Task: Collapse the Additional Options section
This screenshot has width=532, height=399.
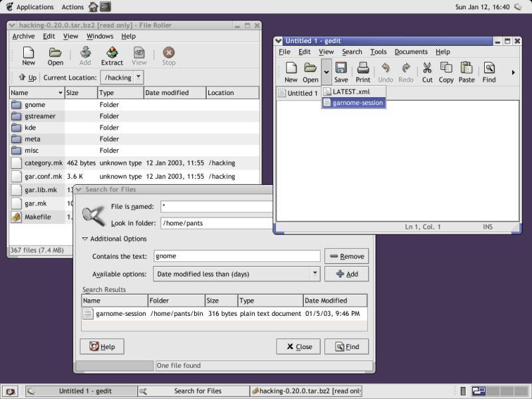Action: pyautogui.click(x=85, y=239)
